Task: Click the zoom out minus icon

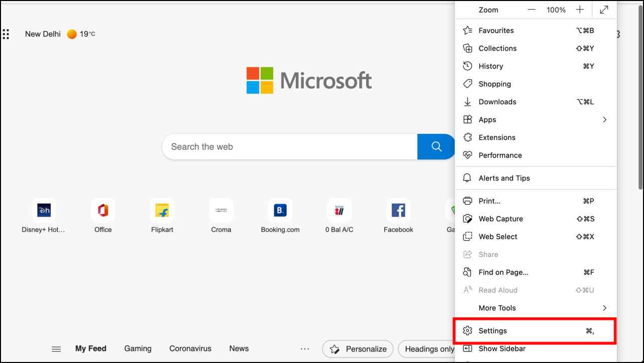Action: pyautogui.click(x=532, y=10)
